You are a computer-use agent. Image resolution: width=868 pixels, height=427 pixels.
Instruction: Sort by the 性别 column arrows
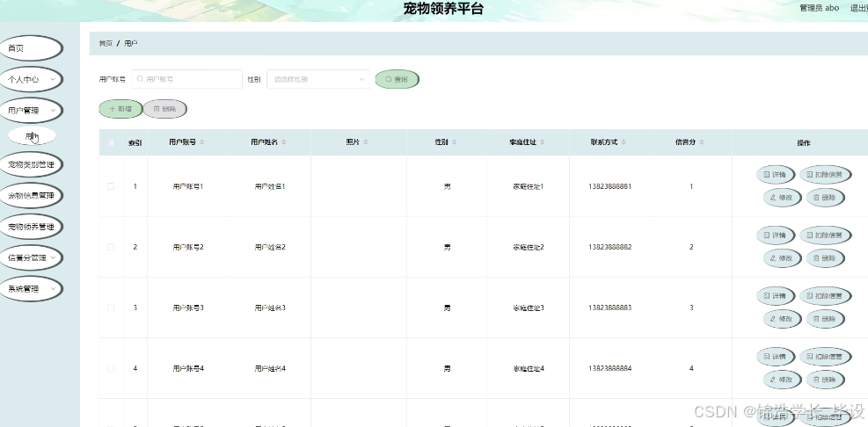[x=454, y=142]
